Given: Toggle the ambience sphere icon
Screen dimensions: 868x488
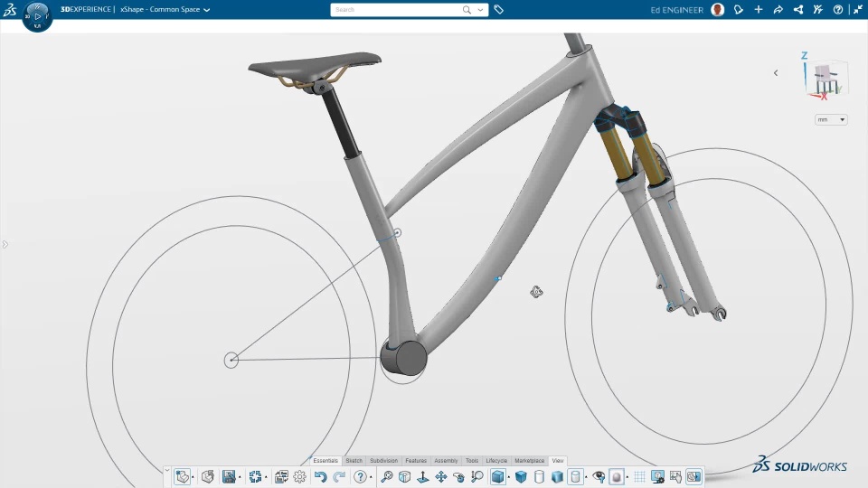Looking at the screenshot, I should tap(616, 476).
